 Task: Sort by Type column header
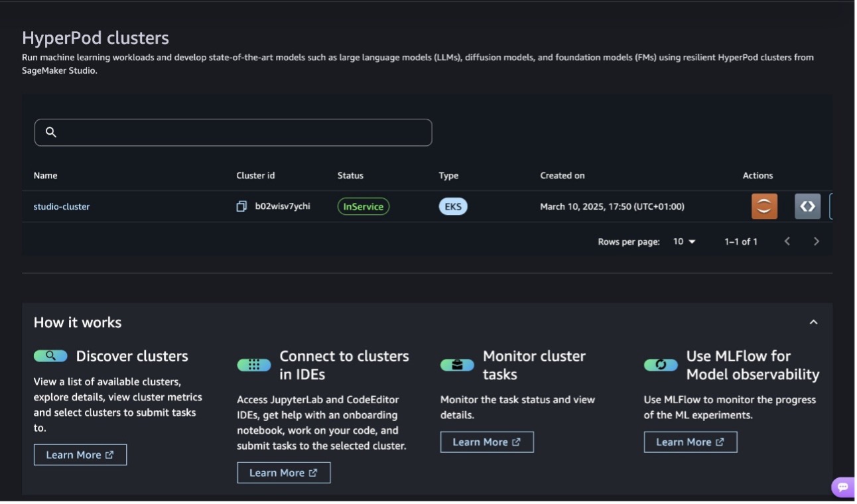448,176
